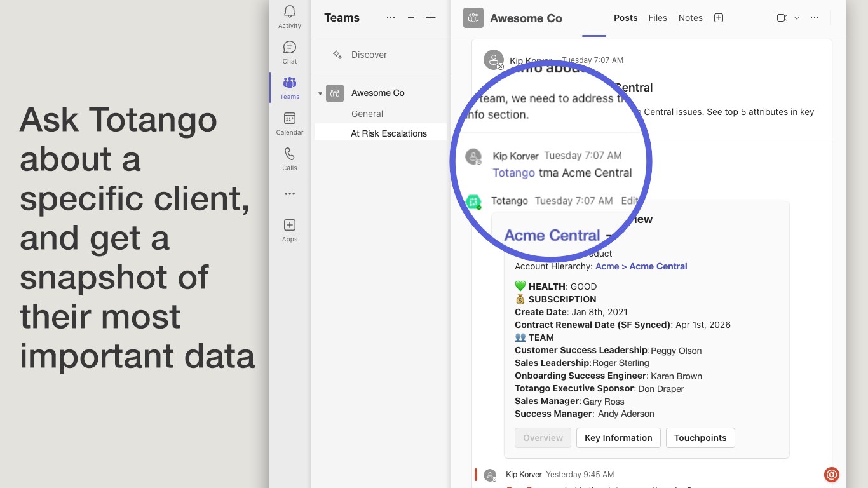
Task: Switch to the Notes tab
Action: pos(690,18)
